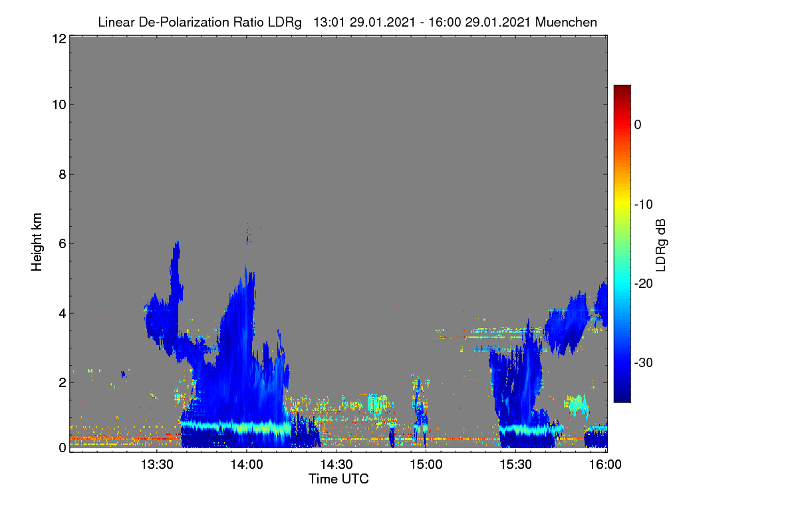The image size is (798, 532).
Task: Click the '12' height tick label
Action: pyautogui.click(x=59, y=39)
